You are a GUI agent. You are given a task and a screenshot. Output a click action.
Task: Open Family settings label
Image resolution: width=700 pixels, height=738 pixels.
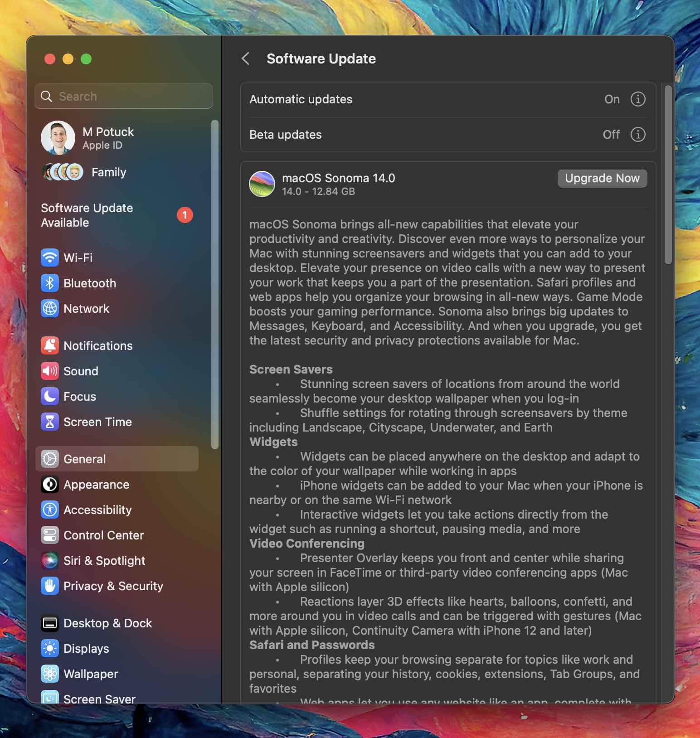pos(109,172)
